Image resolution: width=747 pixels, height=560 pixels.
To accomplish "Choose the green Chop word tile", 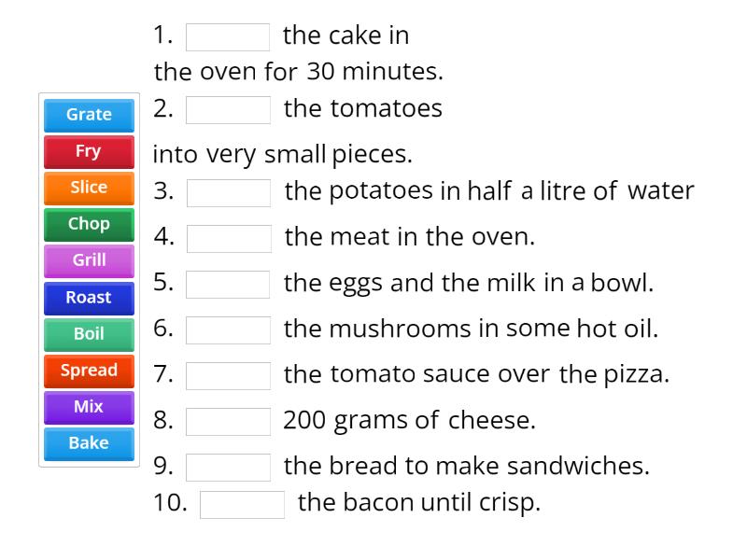I will tap(89, 224).
